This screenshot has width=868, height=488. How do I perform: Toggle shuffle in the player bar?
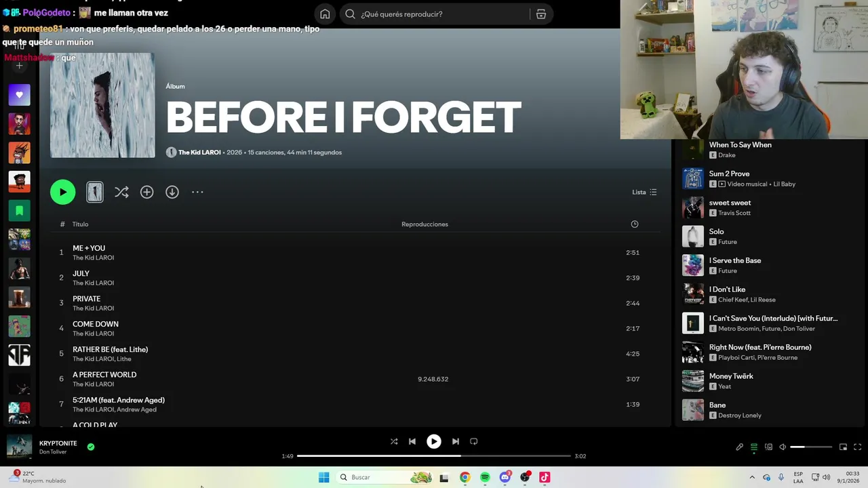[x=394, y=441]
